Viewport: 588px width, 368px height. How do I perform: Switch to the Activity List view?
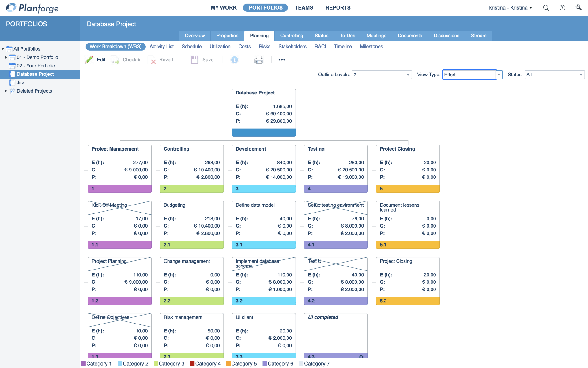161,46
